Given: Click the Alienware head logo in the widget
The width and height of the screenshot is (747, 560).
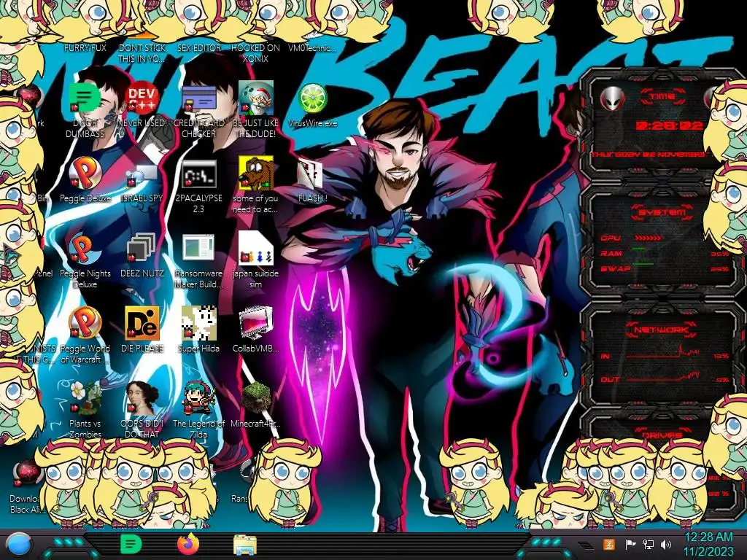Looking at the screenshot, I should click(612, 99).
